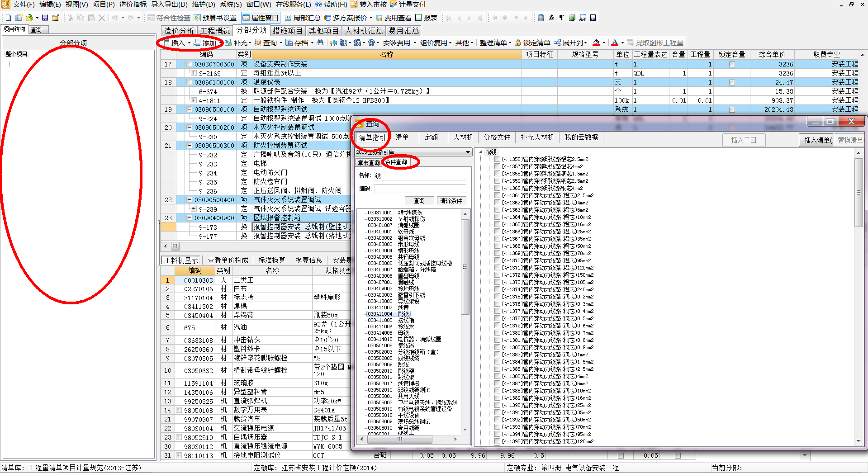Toggle 锁定含量 checkbox for row 17
The image size is (868, 473).
point(732,64)
